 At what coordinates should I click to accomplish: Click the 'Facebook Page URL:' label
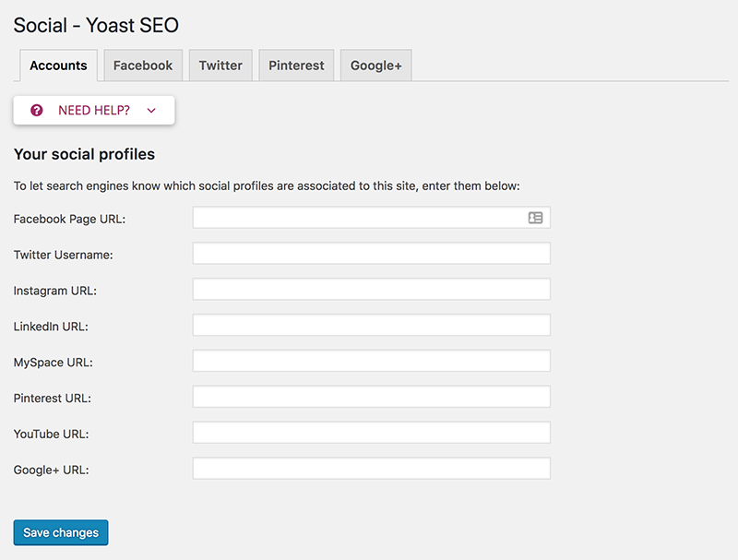click(70, 220)
